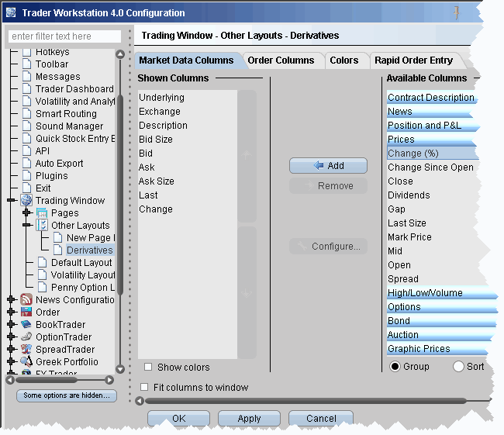Click the tree horizontal scroll-left arrow
This screenshot has height=435, width=504.
coord(10,380)
